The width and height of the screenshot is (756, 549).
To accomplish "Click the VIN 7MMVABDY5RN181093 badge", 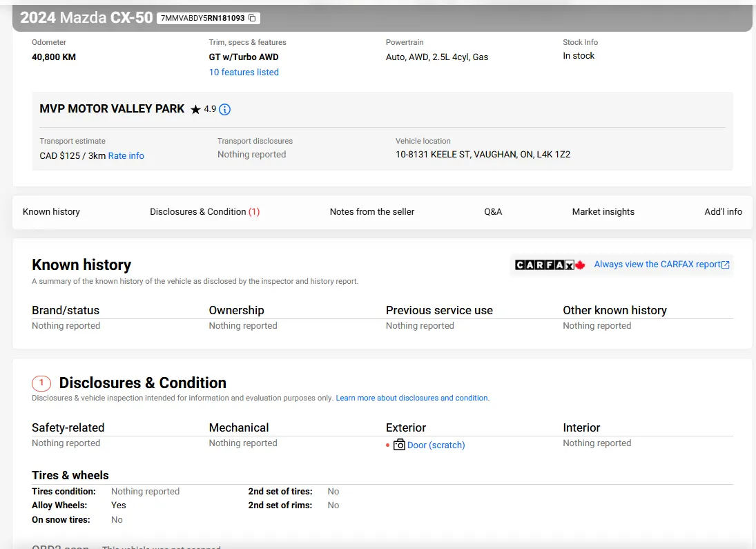I will 209,19.
